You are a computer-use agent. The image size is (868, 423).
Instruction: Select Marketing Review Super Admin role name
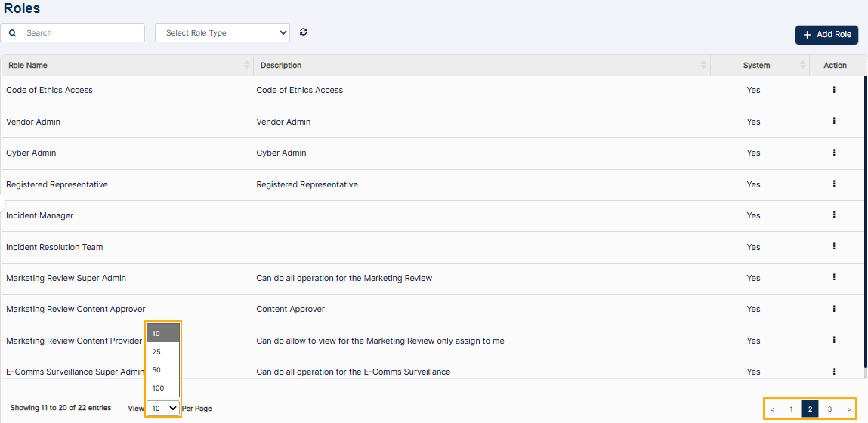tap(66, 278)
